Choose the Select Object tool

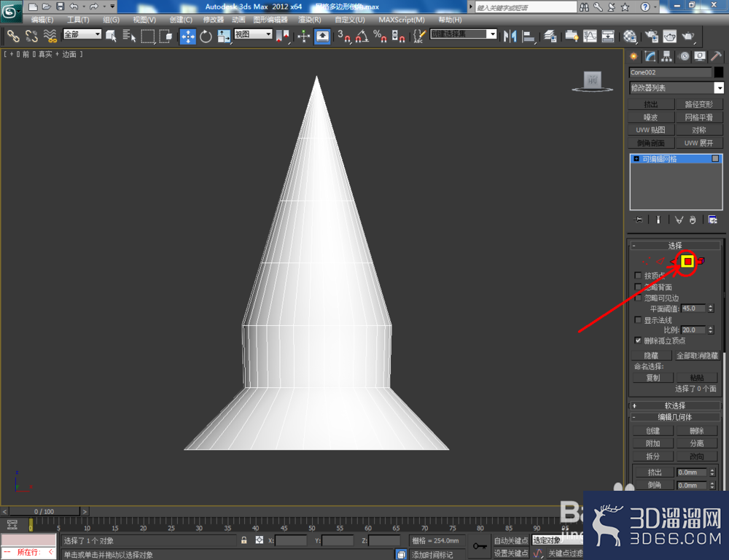111,36
